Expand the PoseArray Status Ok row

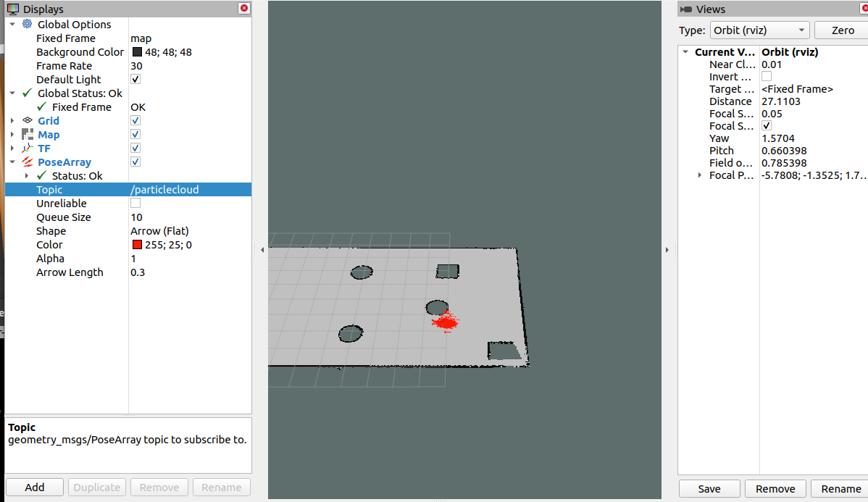[27, 176]
